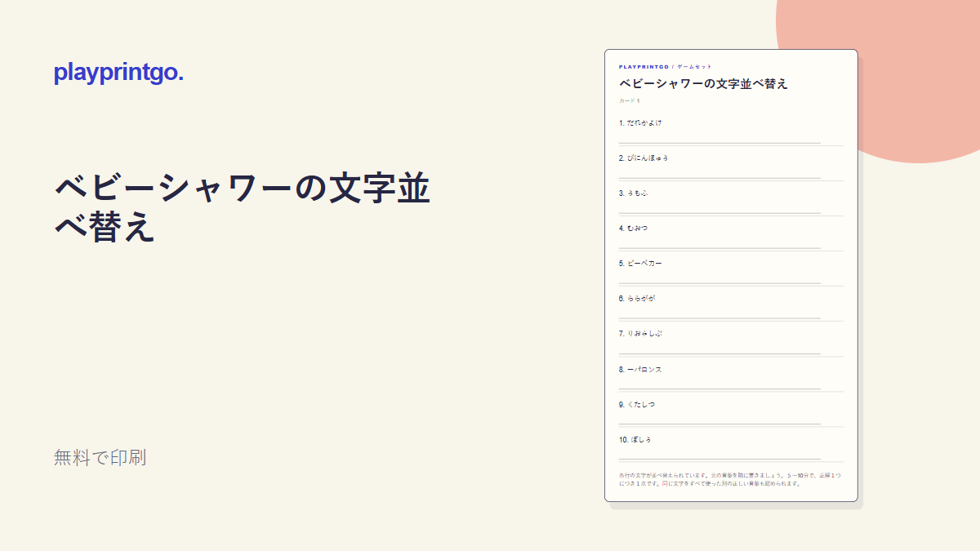Open the printable card preview thumbnail
This screenshot has height=551, width=980.
click(731, 275)
